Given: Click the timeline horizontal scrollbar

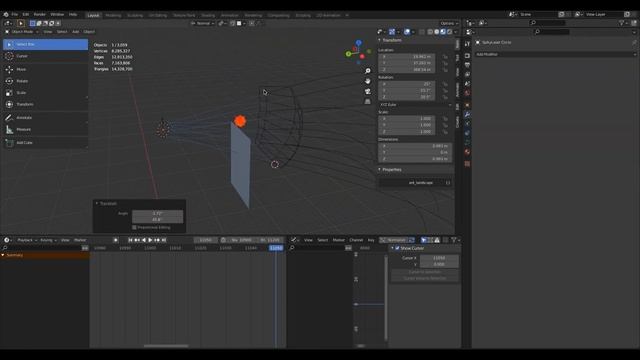Looking at the screenshot, I should point(166,346).
